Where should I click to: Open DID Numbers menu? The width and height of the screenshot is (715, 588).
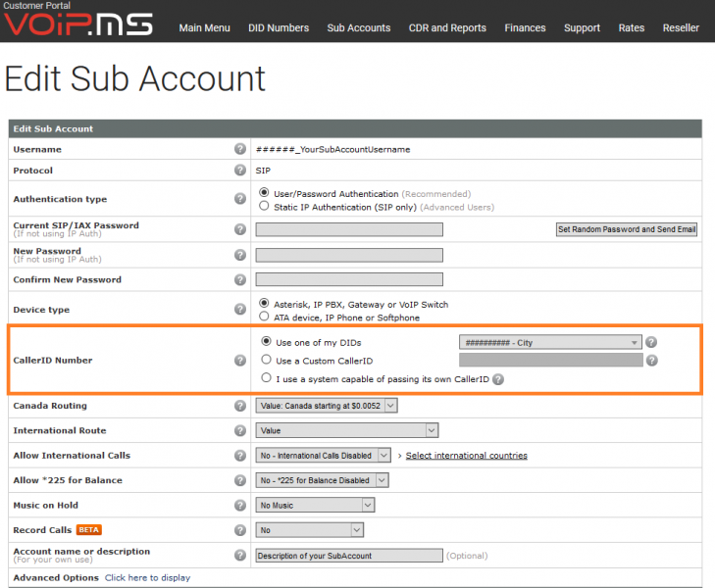(279, 27)
